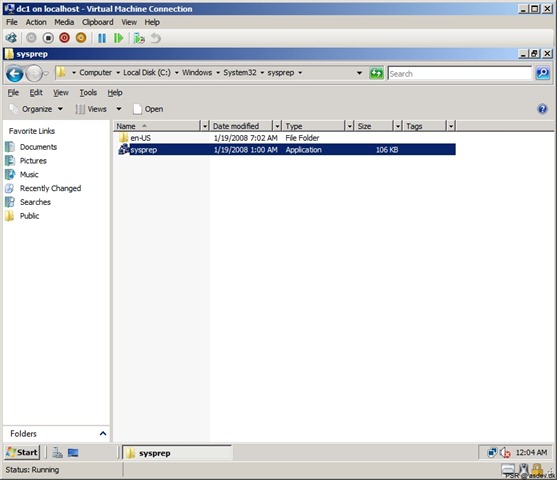
Task: Go back with Explorer back arrow
Action: click(15, 74)
